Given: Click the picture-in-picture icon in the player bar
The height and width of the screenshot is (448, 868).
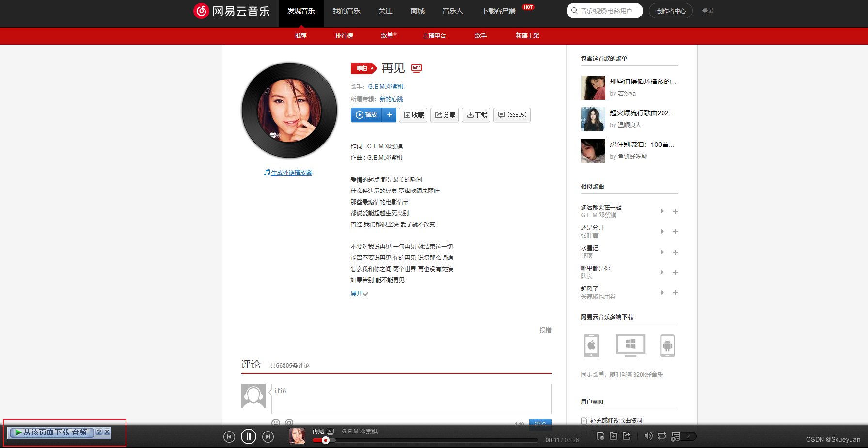Looking at the screenshot, I should click(600, 436).
